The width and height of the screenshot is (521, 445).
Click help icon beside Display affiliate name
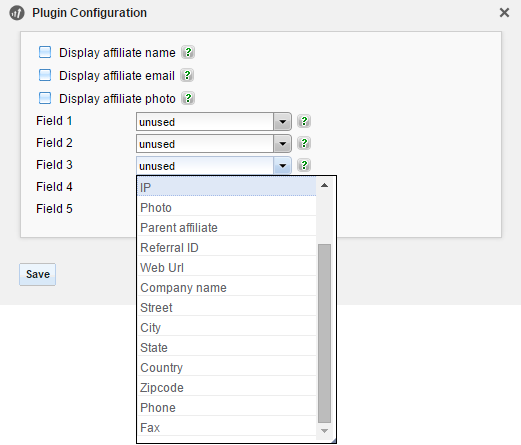(188, 52)
